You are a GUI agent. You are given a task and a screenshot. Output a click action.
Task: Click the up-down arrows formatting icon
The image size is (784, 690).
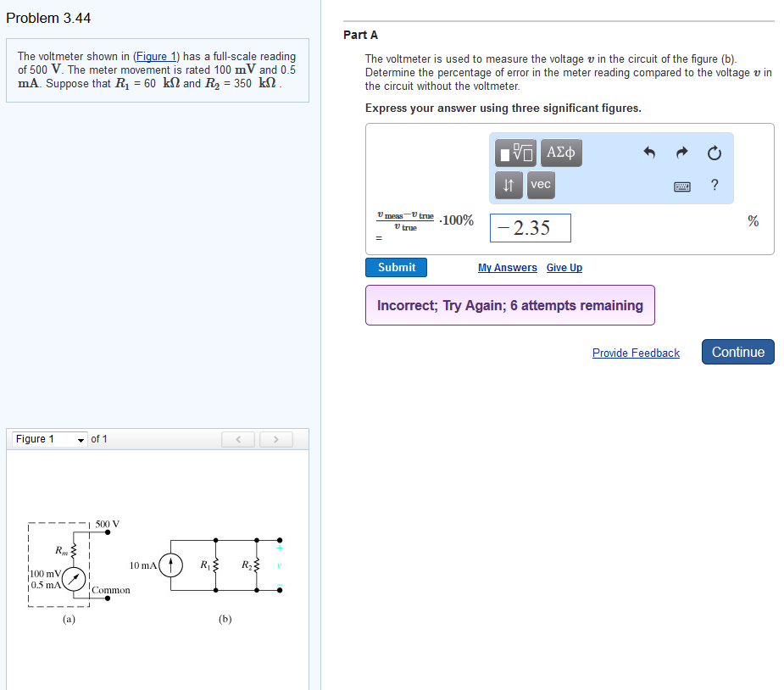coord(509,185)
